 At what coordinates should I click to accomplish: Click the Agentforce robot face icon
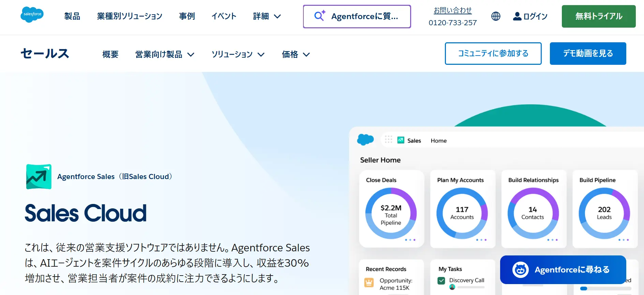point(520,270)
